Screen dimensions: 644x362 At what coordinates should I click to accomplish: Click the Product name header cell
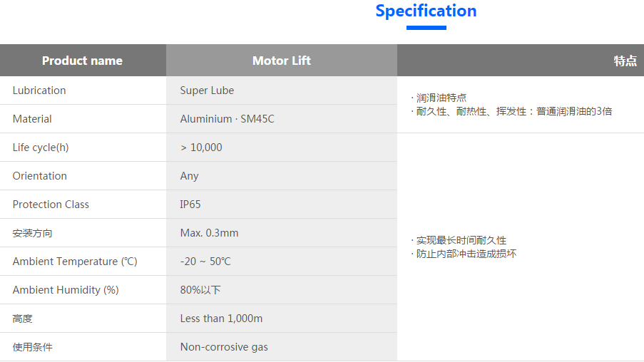pos(82,61)
